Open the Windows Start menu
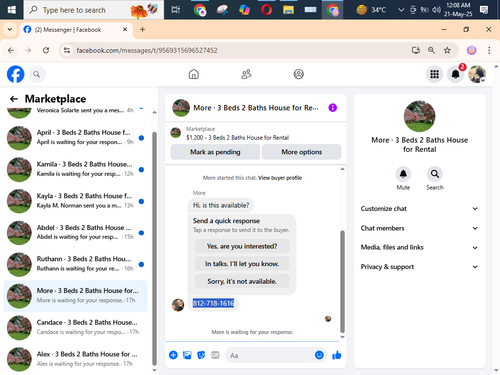The image size is (500, 375). (x=12, y=10)
